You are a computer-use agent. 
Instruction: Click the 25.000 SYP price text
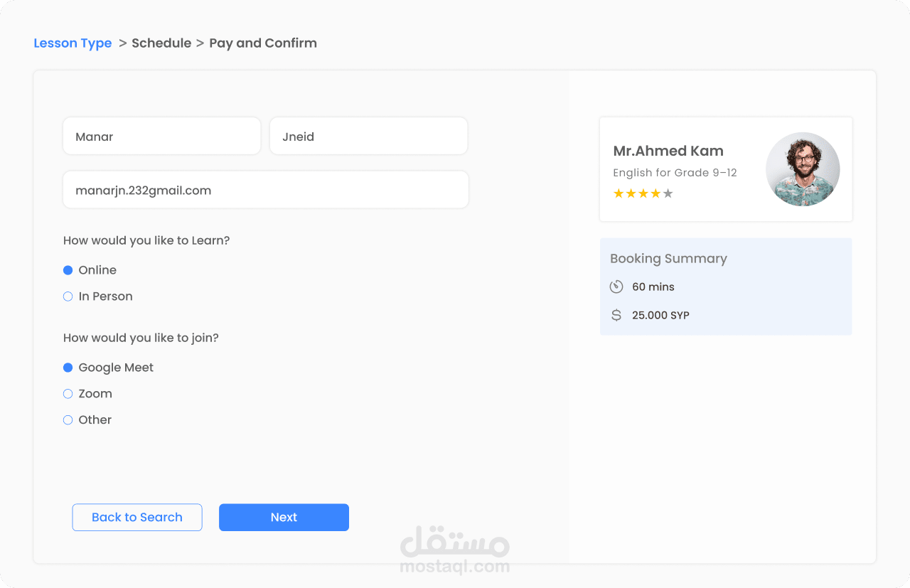(x=660, y=315)
